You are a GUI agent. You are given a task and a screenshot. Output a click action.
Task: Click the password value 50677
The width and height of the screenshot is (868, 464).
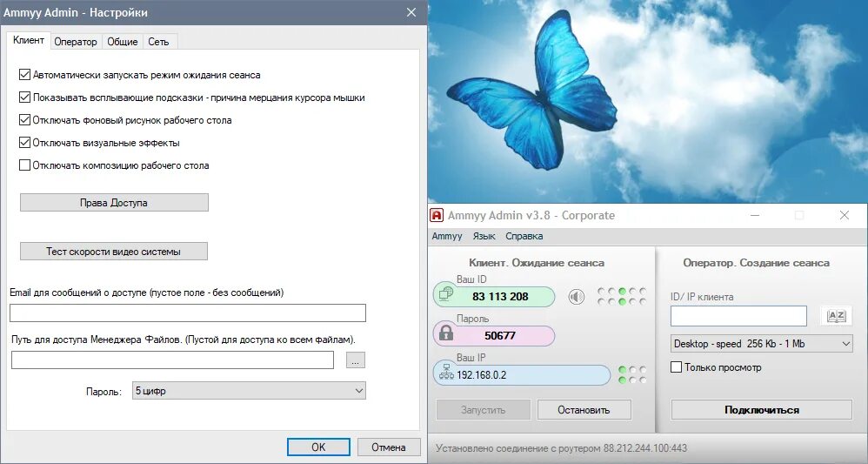(x=500, y=335)
